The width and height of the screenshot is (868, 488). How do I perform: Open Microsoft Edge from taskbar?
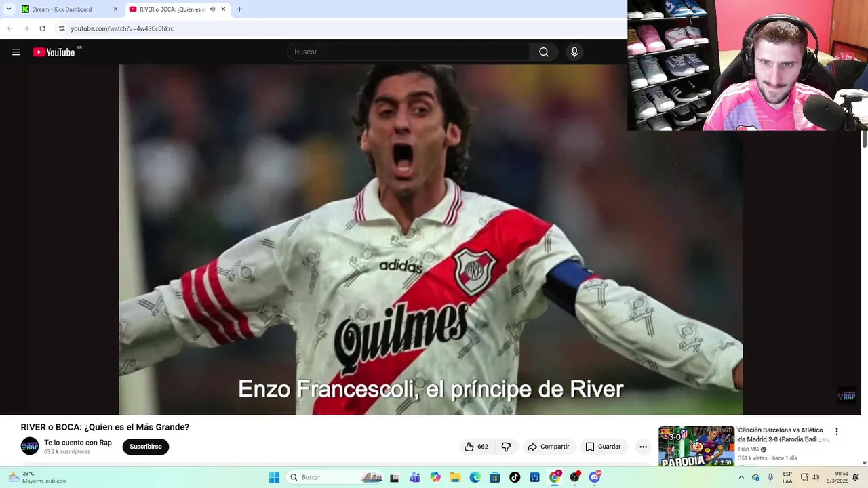point(475,477)
